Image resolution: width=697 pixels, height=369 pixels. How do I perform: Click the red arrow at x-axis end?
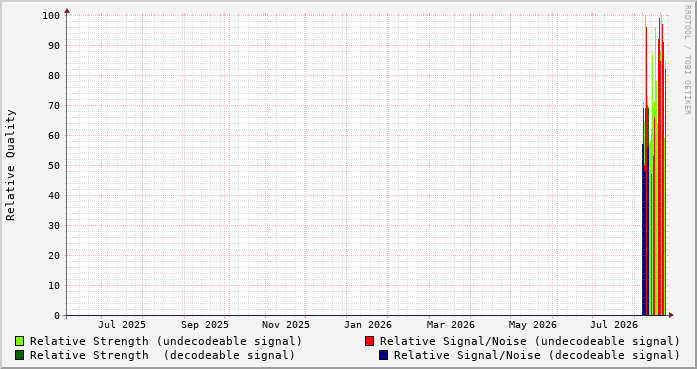click(x=671, y=315)
